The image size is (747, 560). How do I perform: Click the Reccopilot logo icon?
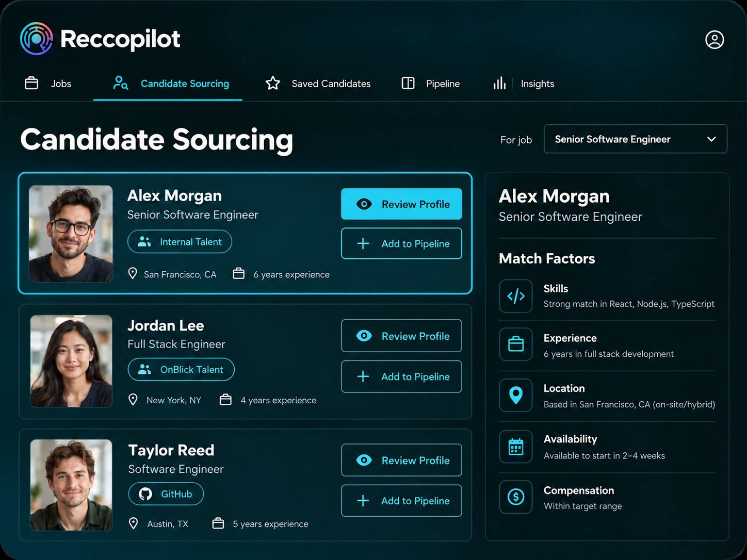(36, 39)
